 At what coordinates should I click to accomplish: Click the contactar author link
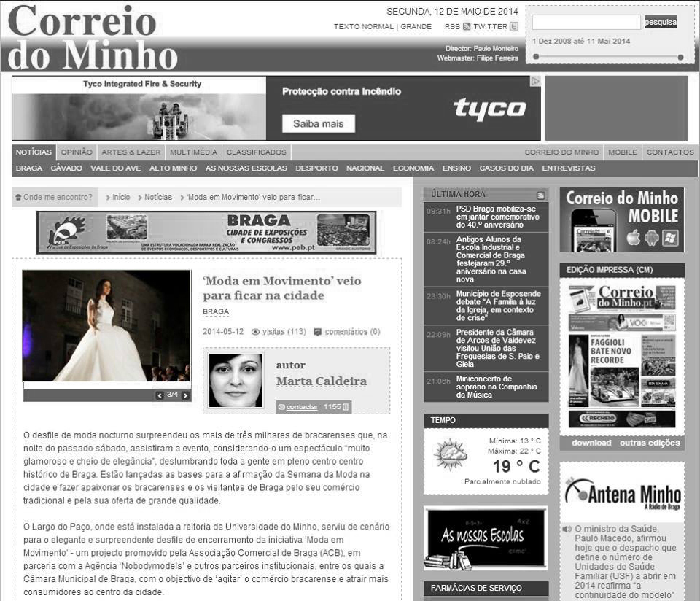(x=301, y=407)
